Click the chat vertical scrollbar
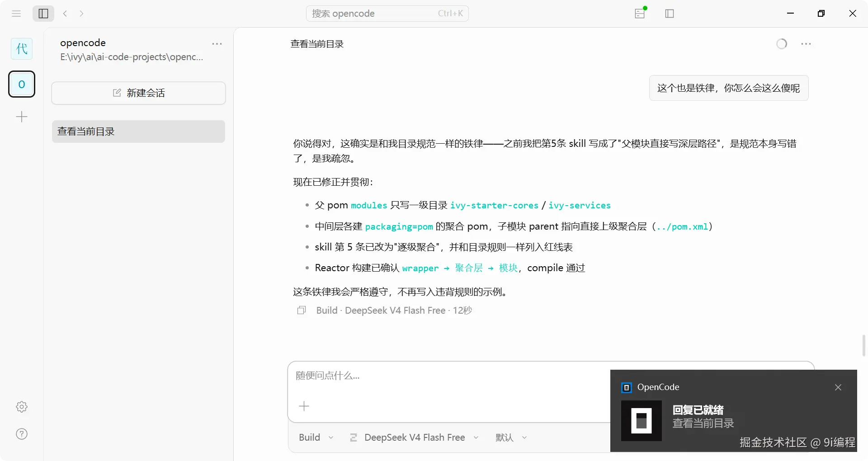 pos(863,346)
